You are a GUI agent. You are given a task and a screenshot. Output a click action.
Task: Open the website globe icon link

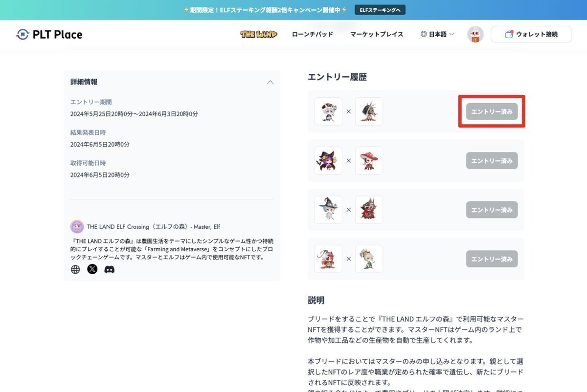(75, 269)
